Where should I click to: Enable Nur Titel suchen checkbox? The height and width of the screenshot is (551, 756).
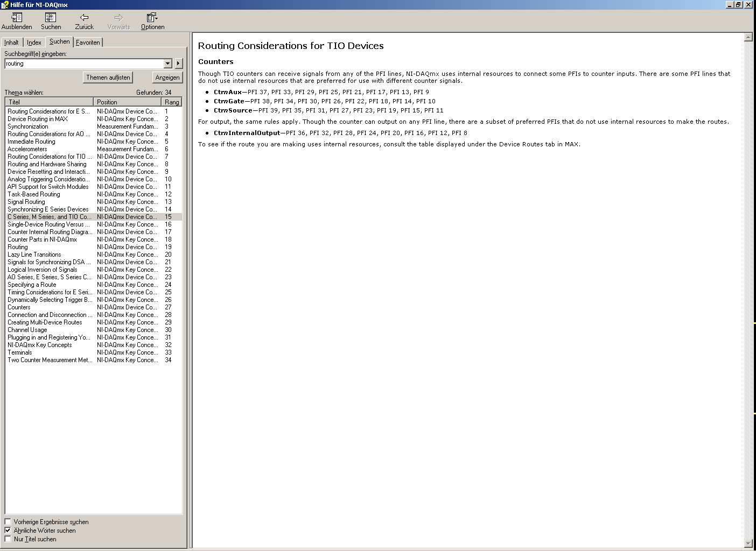coord(8,539)
